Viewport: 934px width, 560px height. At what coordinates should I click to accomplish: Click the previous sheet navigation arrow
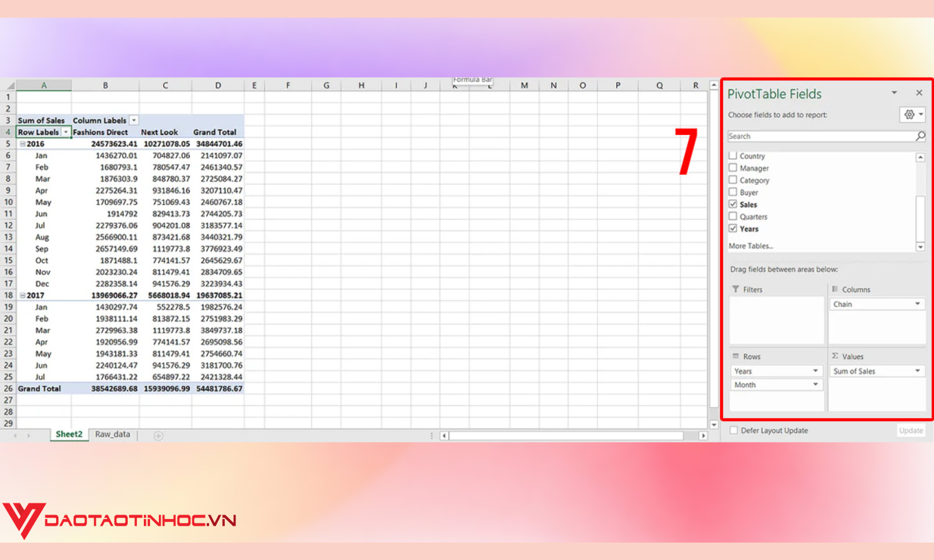click(15, 436)
